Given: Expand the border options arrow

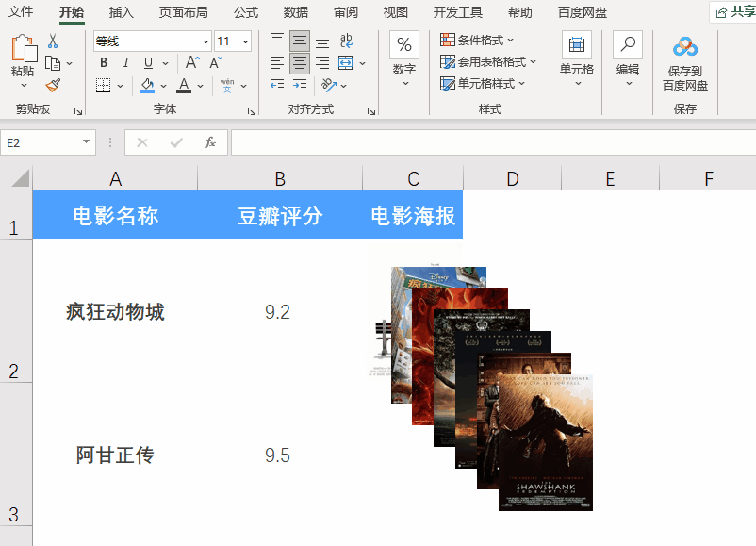Looking at the screenshot, I should click(x=120, y=86).
